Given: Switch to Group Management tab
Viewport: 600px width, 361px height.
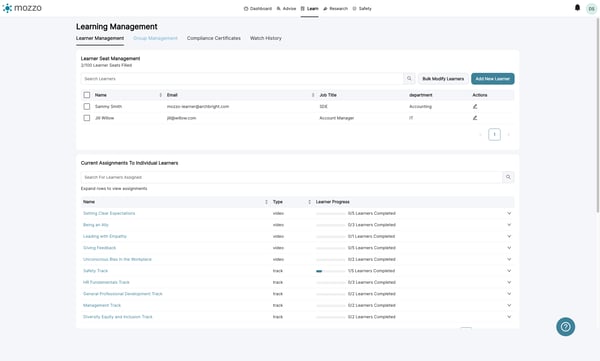Looking at the screenshot, I should (x=155, y=38).
